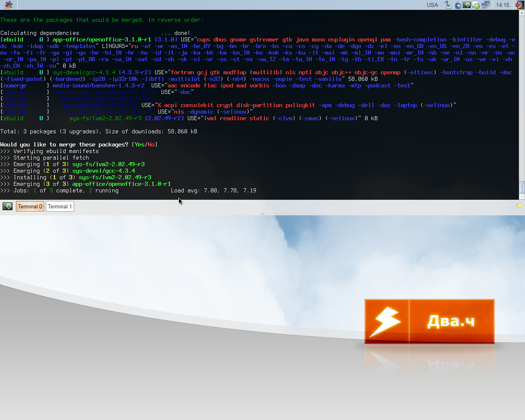Click the 14:15 panel clock
Viewport: 525px width, 420px height.
(x=502, y=5)
